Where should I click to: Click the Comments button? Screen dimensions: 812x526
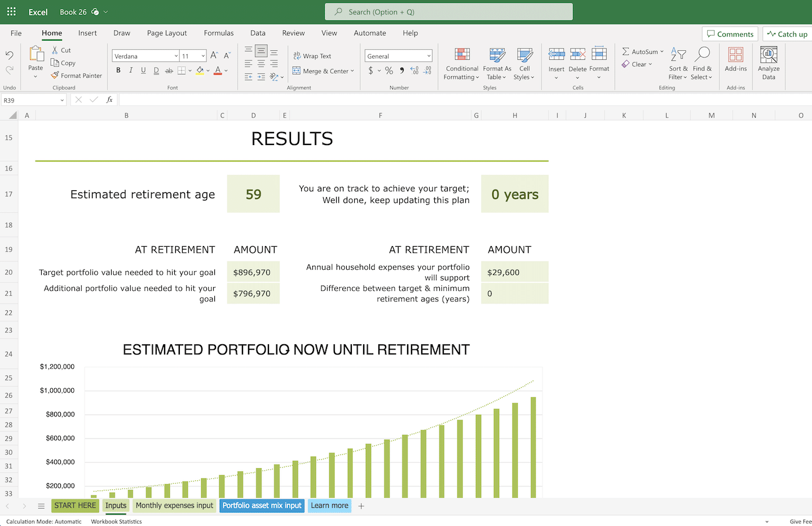click(730, 34)
